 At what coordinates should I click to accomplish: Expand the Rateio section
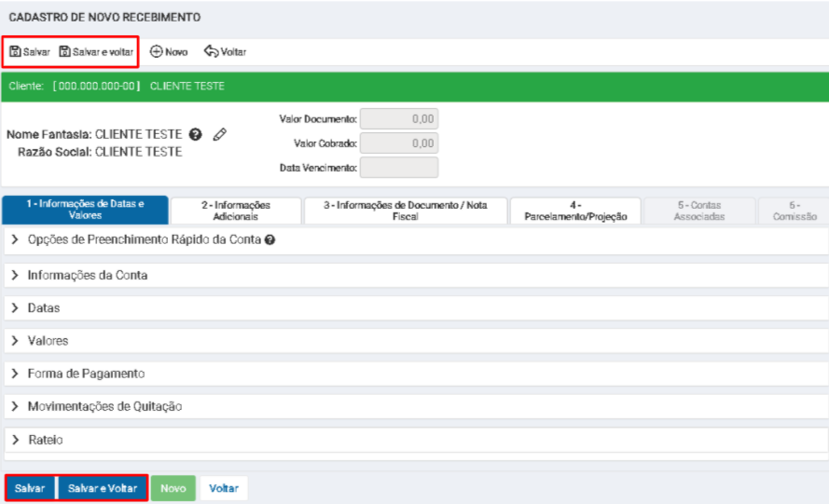[416, 440]
